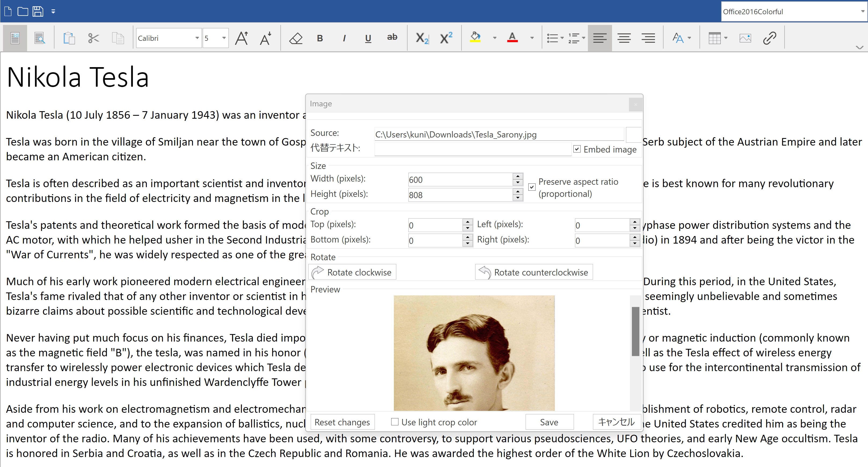Enable Use light crop color checkbox
This screenshot has height=467, width=868.
[395, 422]
